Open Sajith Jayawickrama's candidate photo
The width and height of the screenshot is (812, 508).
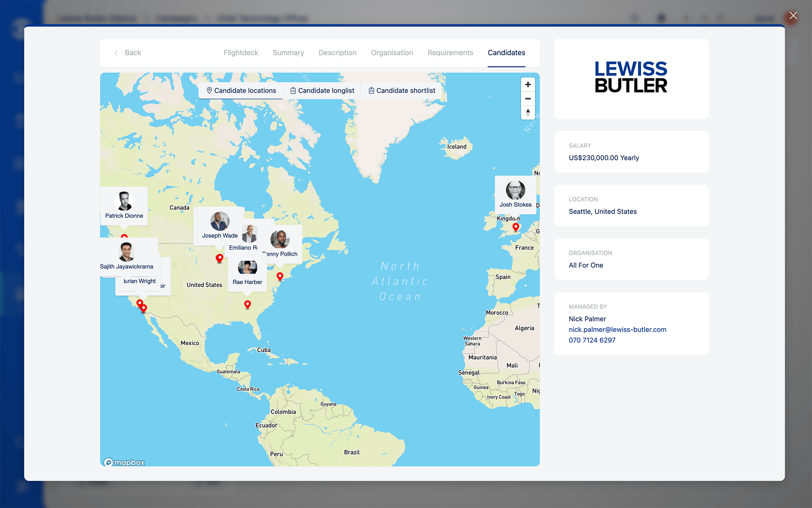(x=126, y=251)
